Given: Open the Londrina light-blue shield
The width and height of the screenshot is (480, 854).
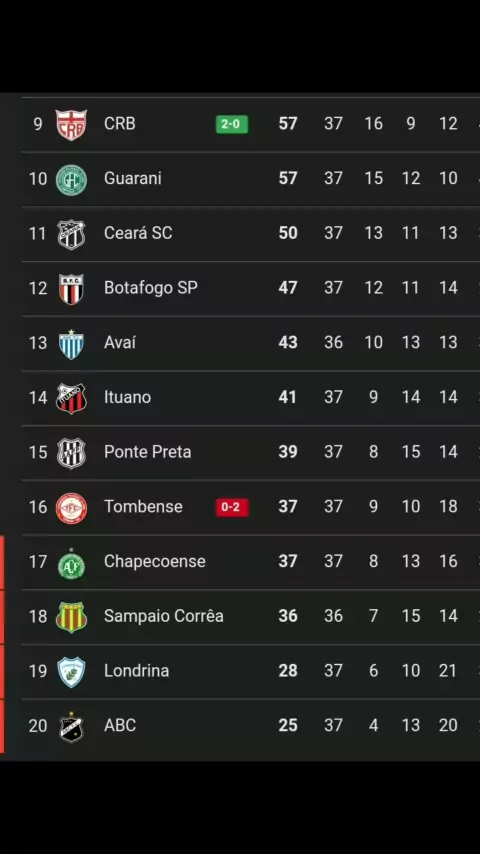Looking at the screenshot, I should click(x=71, y=672).
